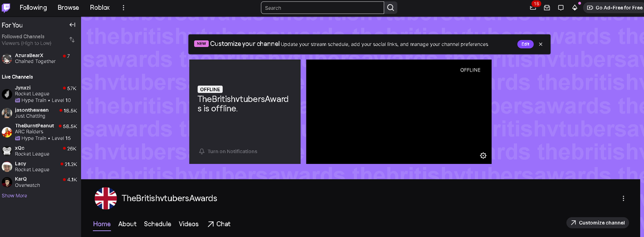Screen dimensions: 644x237
Task: Collapse the For You sidebar
Action: coord(72,25)
